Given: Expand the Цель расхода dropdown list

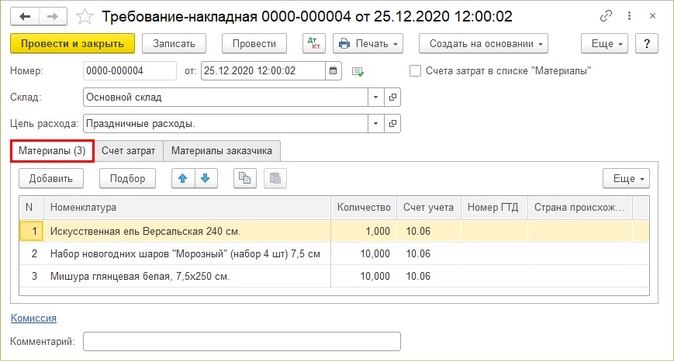Looking at the screenshot, I should click(x=376, y=124).
